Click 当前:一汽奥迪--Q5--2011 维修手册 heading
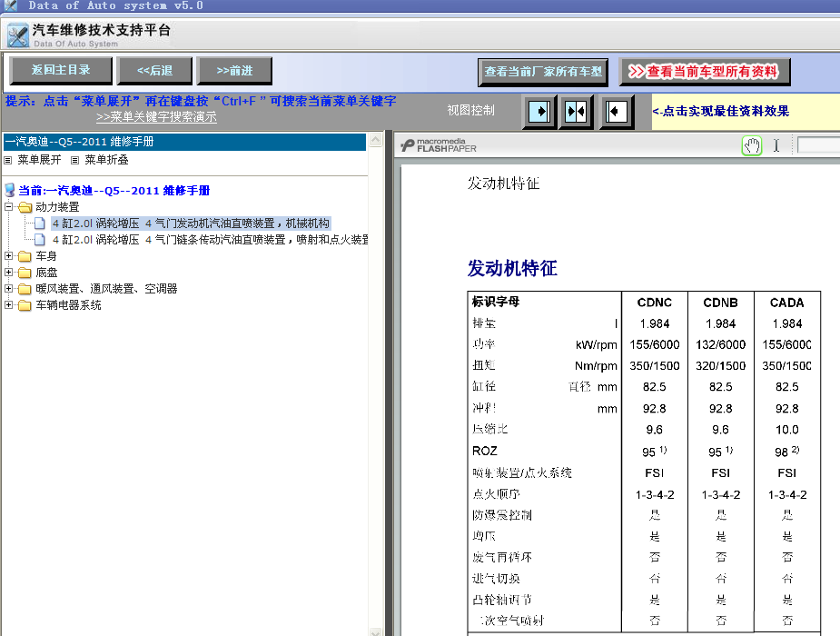The height and width of the screenshot is (636, 840). pos(114,191)
